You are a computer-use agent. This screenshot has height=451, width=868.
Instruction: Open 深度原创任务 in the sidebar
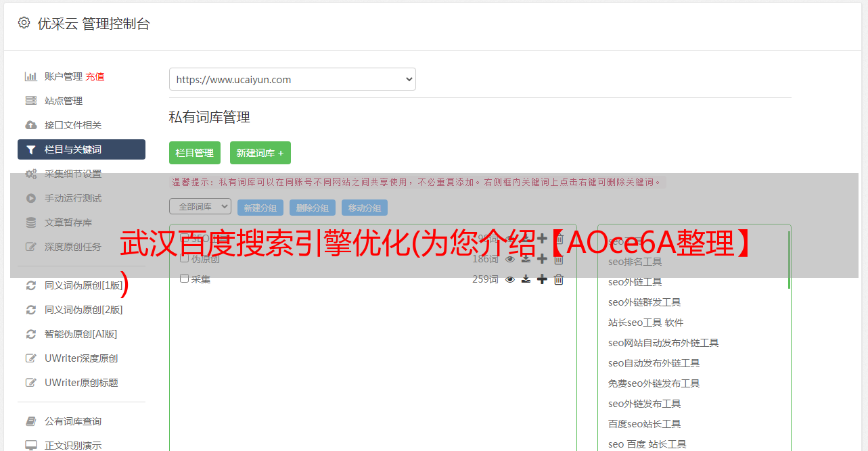(x=73, y=247)
